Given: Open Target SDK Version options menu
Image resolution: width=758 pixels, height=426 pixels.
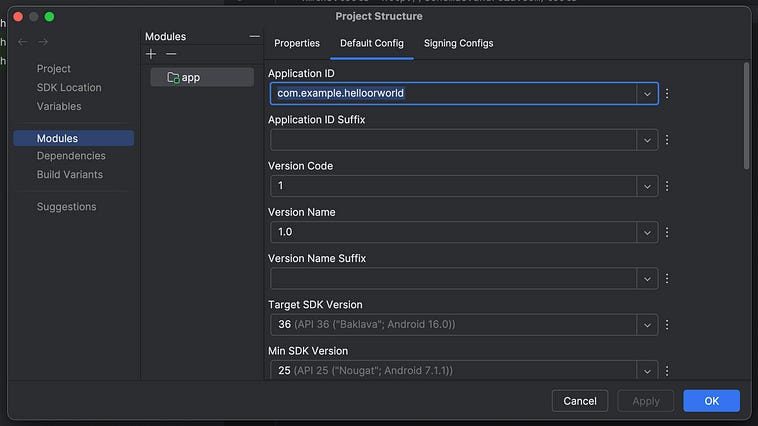Looking at the screenshot, I should 667,325.
